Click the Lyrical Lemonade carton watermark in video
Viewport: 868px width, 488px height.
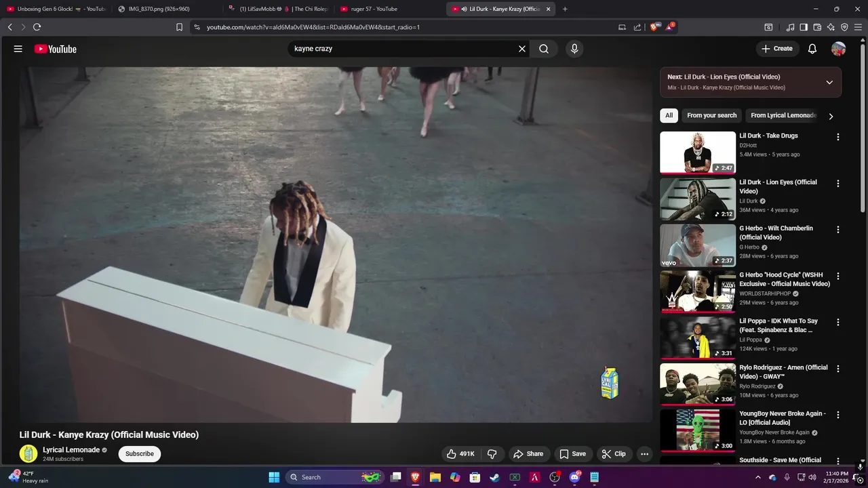pos(610,383)
